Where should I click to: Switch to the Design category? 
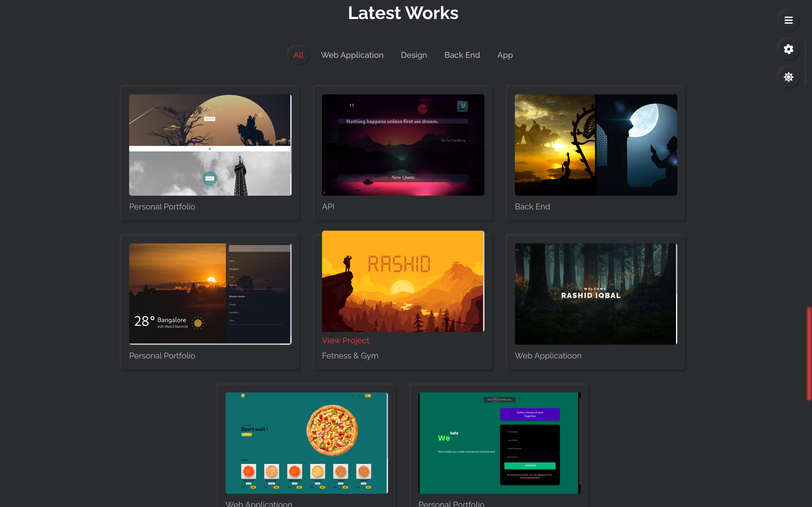pos(414,55)
